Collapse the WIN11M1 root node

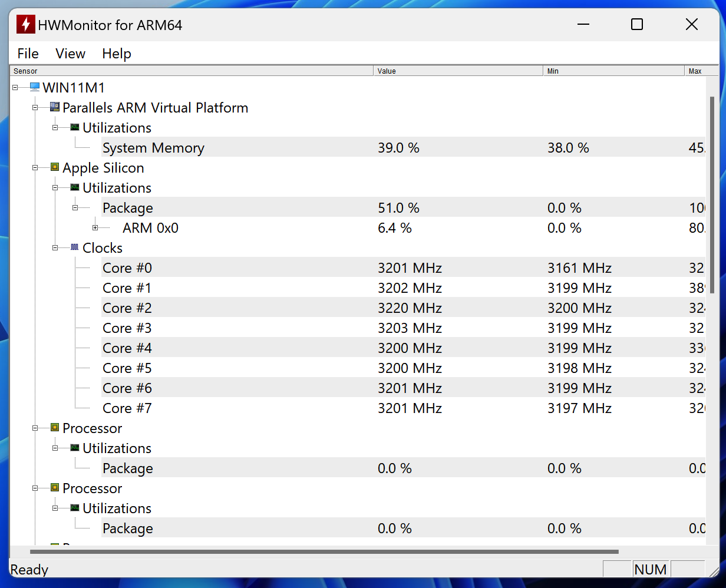[15, 88]
